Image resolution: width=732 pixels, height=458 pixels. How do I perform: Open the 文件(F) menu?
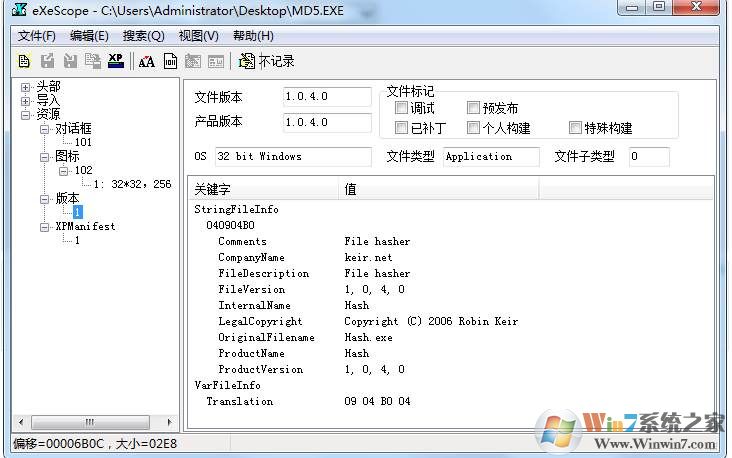point(36,36)
